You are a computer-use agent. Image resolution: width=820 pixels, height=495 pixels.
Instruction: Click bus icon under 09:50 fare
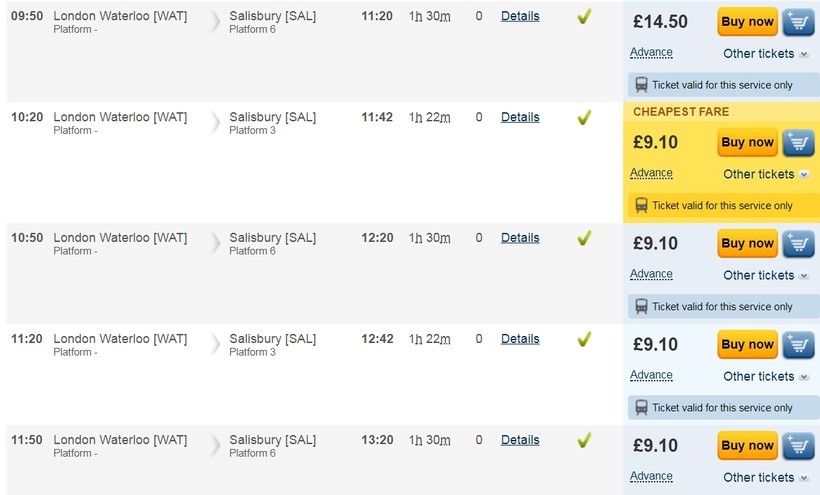[x=641, y=85]
